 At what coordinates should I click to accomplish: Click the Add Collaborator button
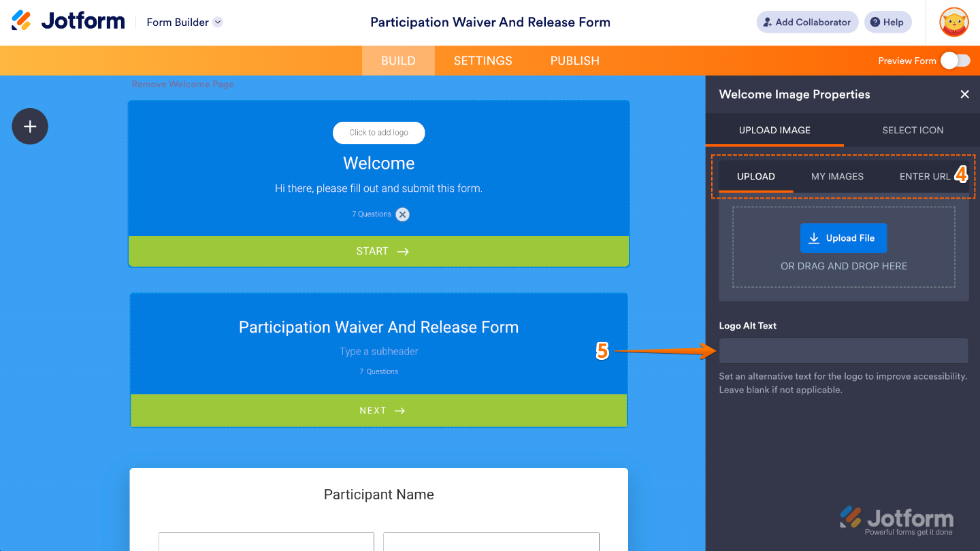(807, 22)
